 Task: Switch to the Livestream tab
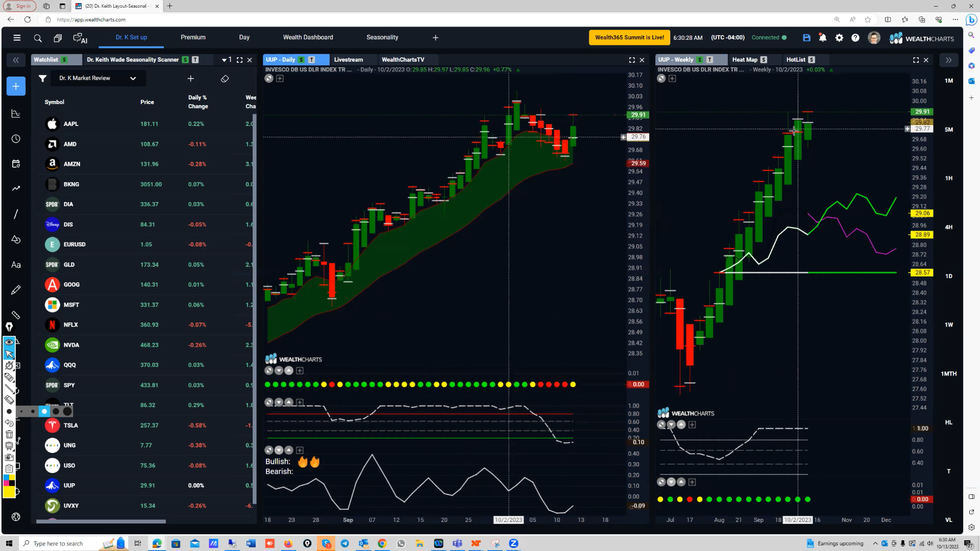[x=349, y=60]
